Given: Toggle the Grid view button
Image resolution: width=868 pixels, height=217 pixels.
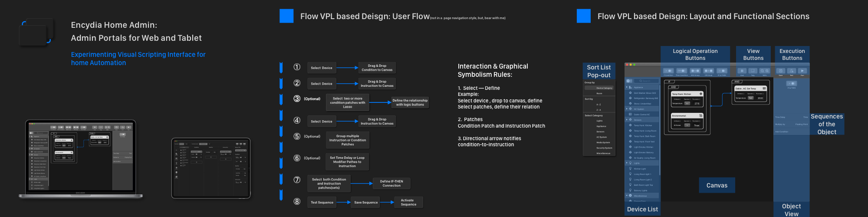Looking at the screenshot, I should [742, 71].
